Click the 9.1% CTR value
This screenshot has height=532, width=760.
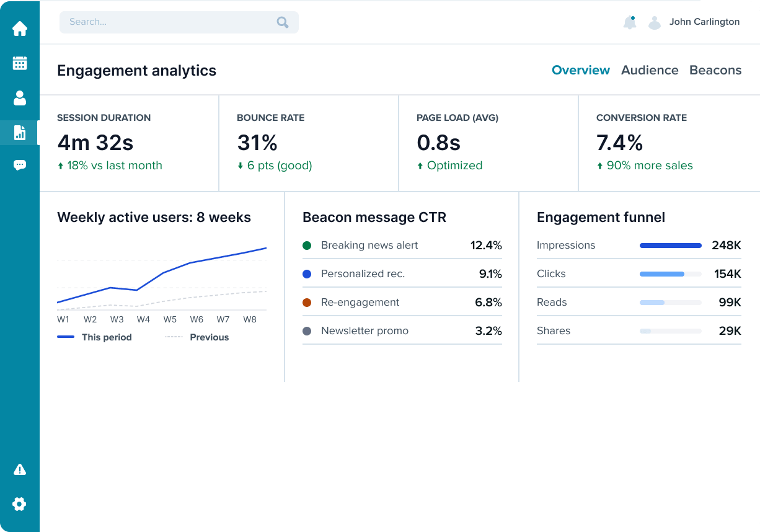tap(490, 274)
